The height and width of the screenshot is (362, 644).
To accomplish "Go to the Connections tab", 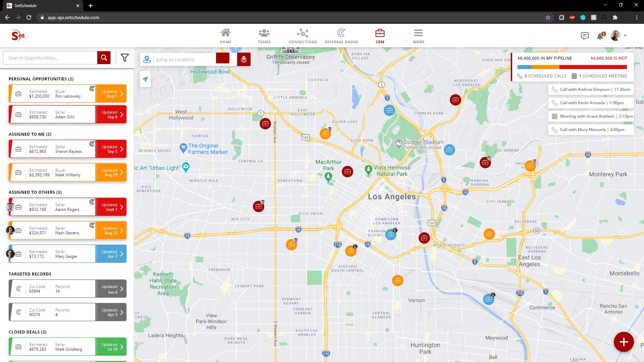I will pyautogui.click(x=303, y=36).
